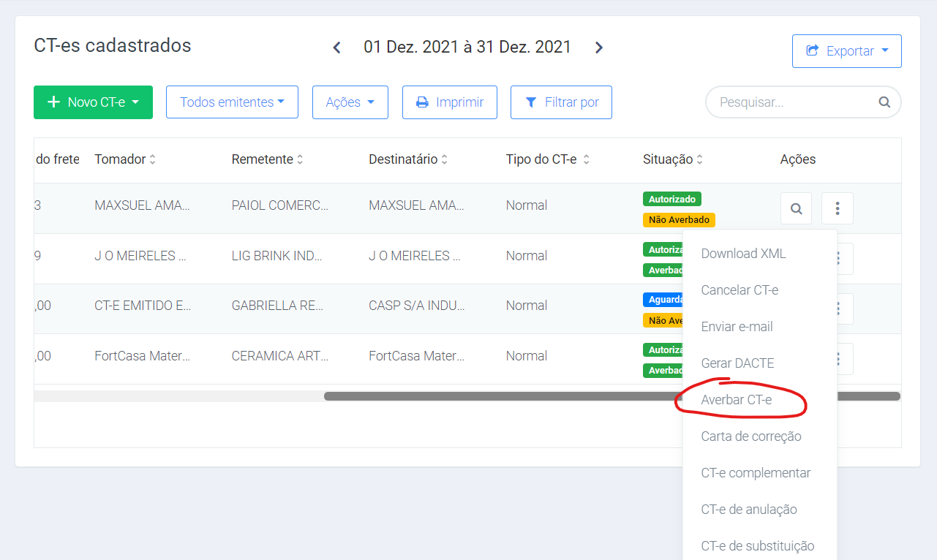Select Averbar CT-e from menu
Screen dimensions: 937x560
point(736,400)
